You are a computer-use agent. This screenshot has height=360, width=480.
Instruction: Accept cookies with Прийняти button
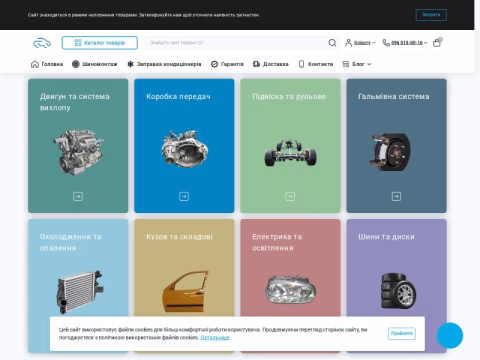coord(402,333)
